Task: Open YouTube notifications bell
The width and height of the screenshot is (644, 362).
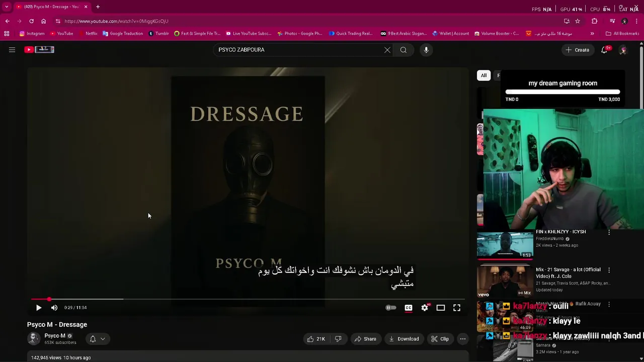Action: 604,50
